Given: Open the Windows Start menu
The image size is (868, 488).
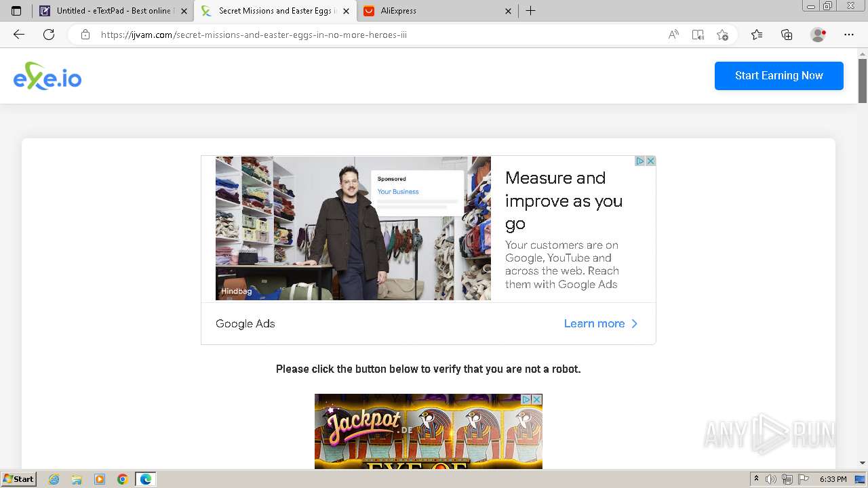Looking at the screenshot, I should [x=19, y=479].
